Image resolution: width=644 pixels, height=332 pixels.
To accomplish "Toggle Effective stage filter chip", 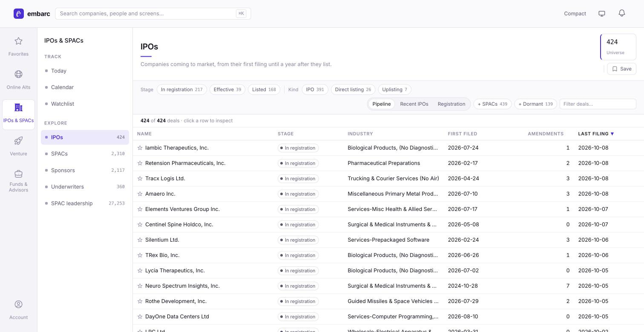I will (227, 89).
